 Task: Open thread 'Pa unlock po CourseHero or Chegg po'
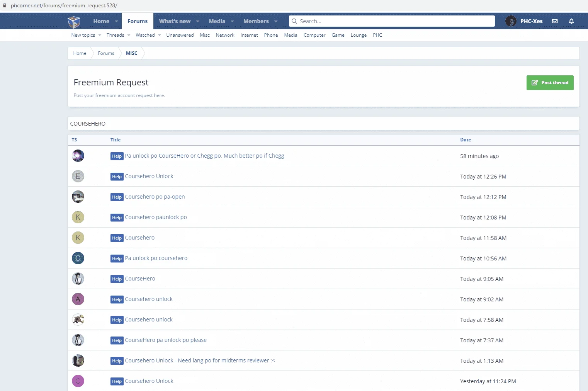[204, 156]
